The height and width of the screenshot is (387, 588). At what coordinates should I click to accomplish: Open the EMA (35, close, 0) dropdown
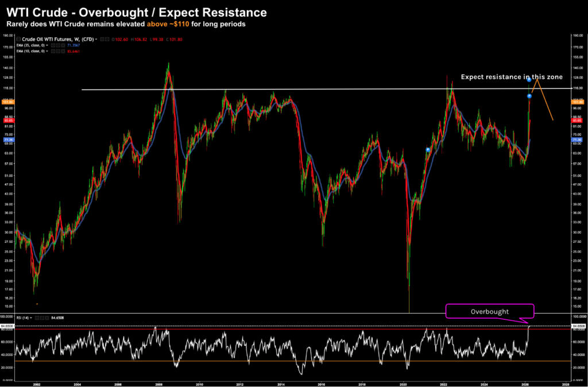pyautogui.click(x=47, y=45)
